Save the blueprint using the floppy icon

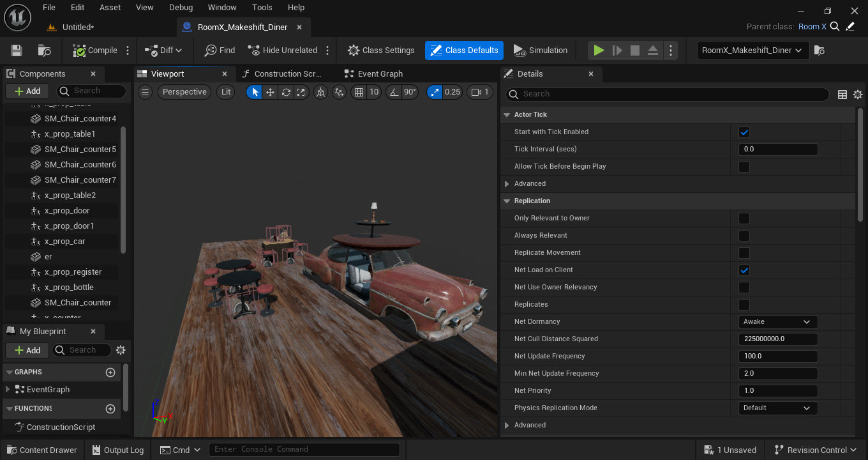point(17,50)
